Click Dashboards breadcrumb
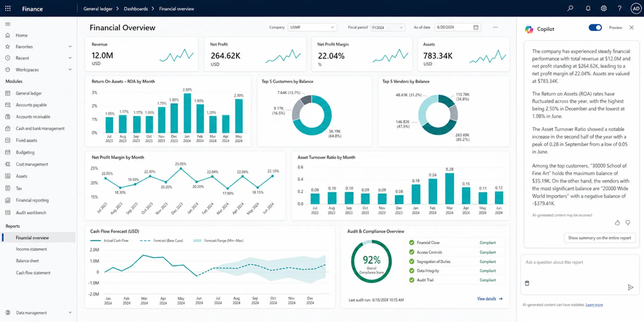The height and width of the screenshot is (322, 644). (x=136, y=9)
